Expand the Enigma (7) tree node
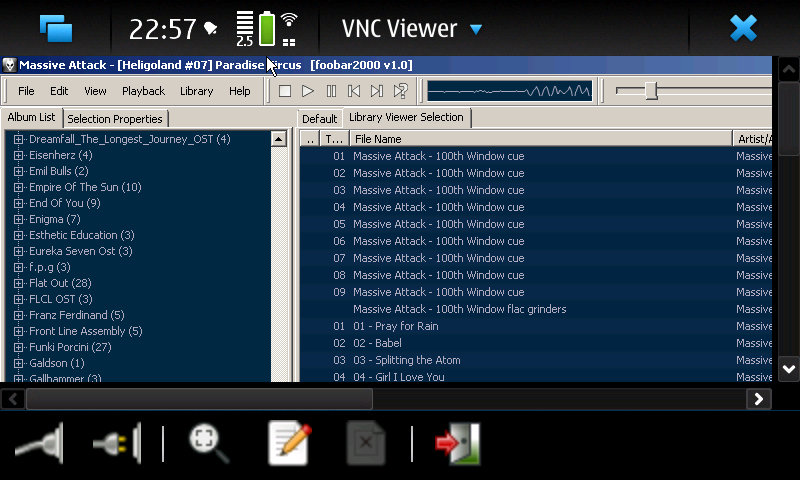The height and width of the screenshot is (480, 800). [18, 219]
